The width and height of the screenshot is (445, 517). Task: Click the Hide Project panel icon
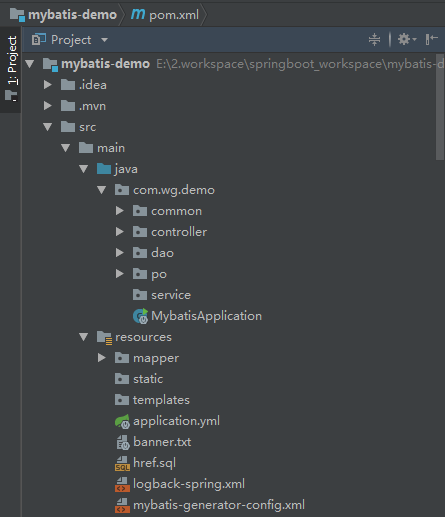(432, 39)
